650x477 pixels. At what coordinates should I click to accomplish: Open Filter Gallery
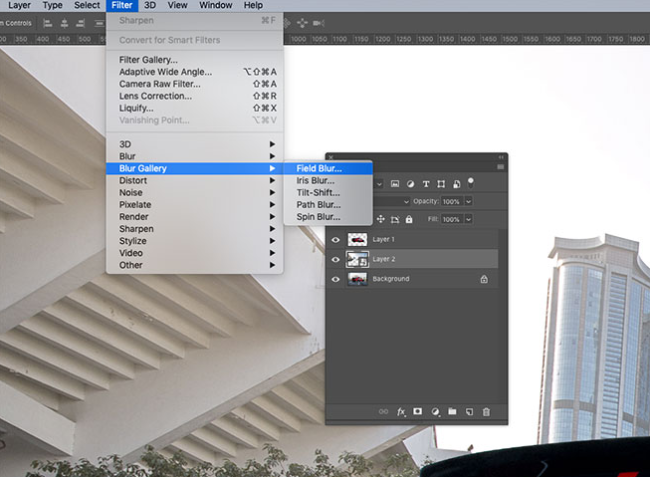pyautogui.click(x=195, y=60)
